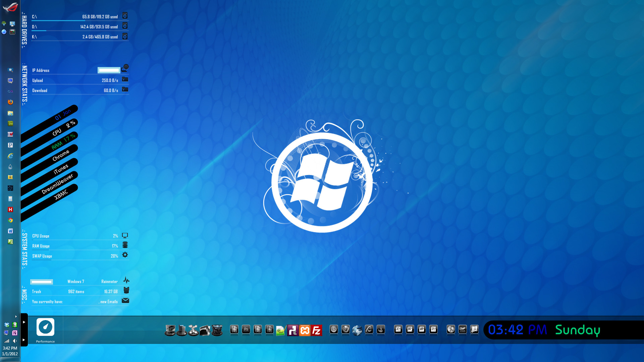This screenshot has height=362, width=644.
Task: Open Safari compass icon in the dock
Action: [x=334, y=329]
